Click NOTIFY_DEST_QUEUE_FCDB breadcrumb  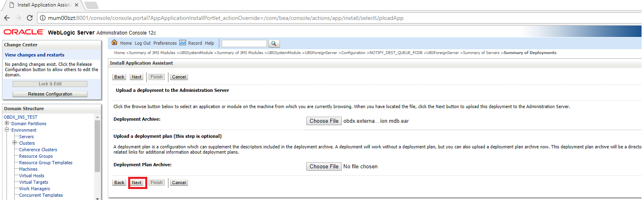click(396, 53)
